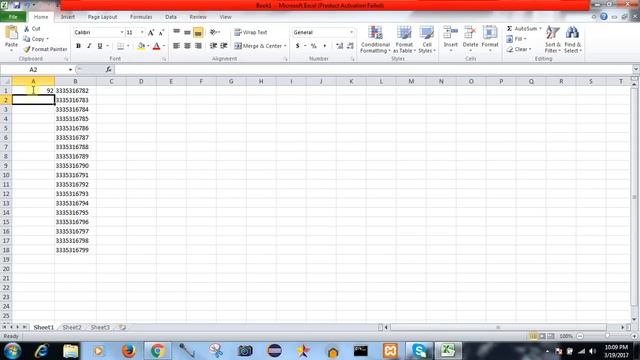Switch to the View tab

tap(225, 17)
